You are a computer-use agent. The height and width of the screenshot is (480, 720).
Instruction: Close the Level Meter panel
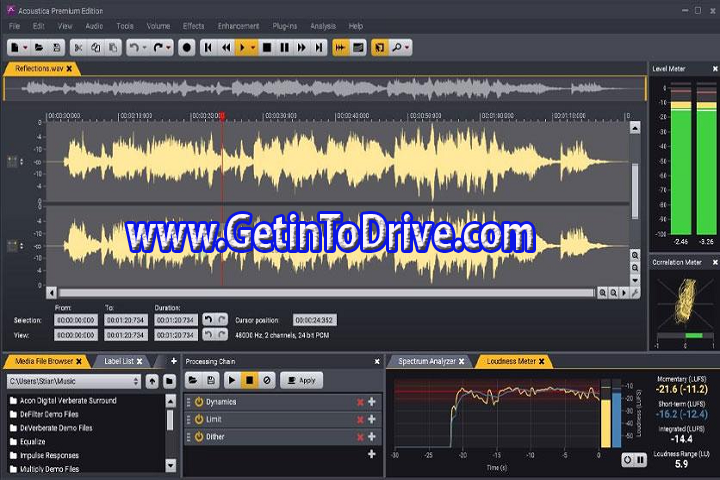click(715, 68)
